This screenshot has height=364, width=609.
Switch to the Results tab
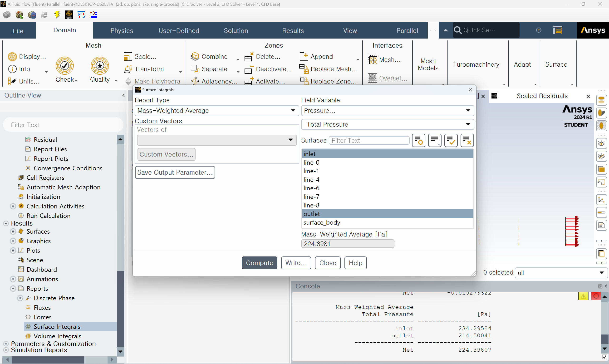(x=293, y=31)
